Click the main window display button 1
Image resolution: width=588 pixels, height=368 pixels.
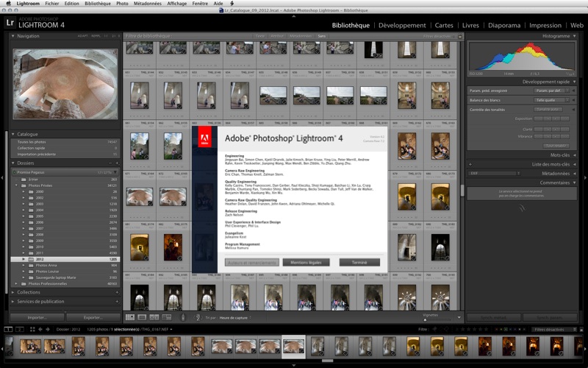8,329
